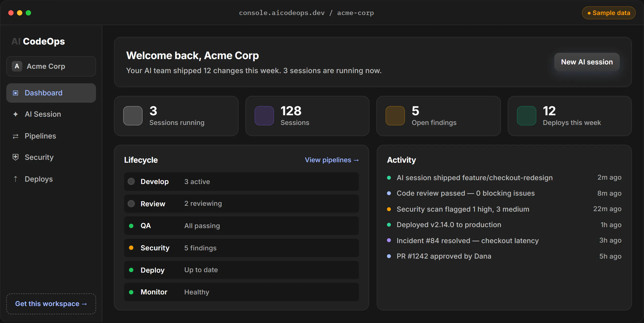
Task: Click the purple Sessions tile icon
Action: [264, 115]
